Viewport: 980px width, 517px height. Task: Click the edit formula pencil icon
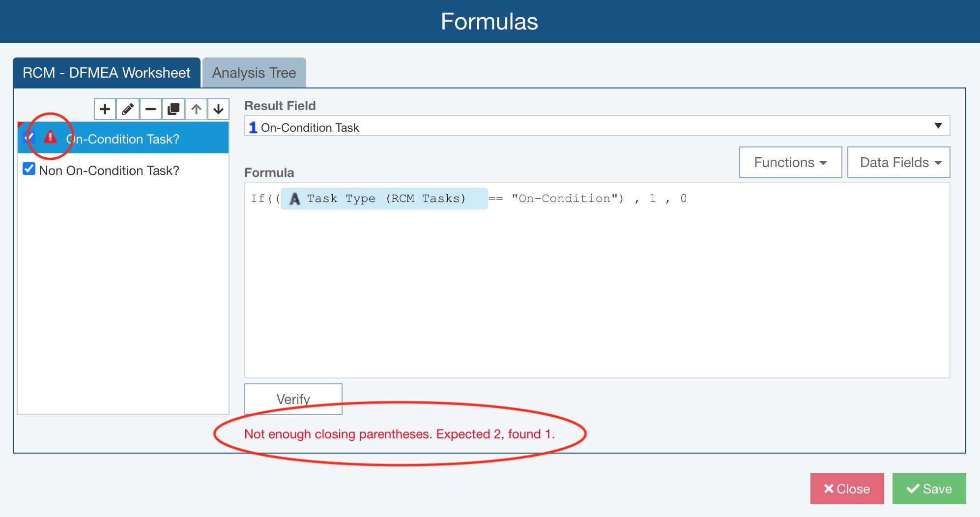click(128, 109)
